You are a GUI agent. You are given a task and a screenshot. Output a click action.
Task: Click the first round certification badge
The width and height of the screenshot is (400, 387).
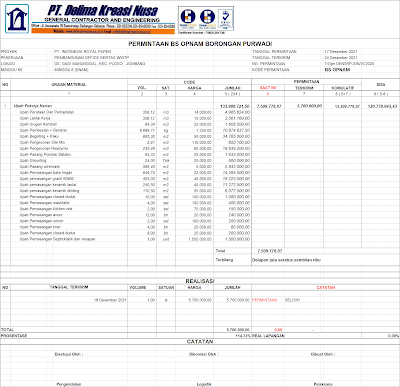coord(188,18)
